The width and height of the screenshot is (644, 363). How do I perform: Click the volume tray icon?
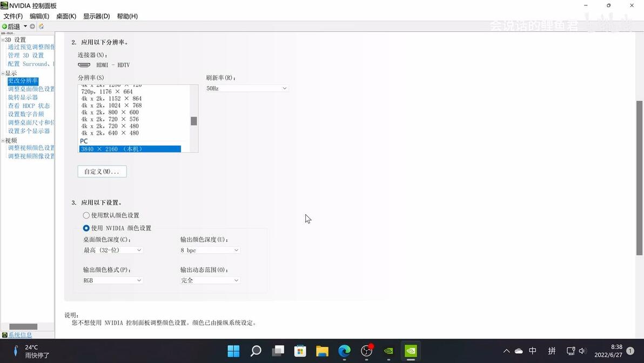[x=582, y=351]
